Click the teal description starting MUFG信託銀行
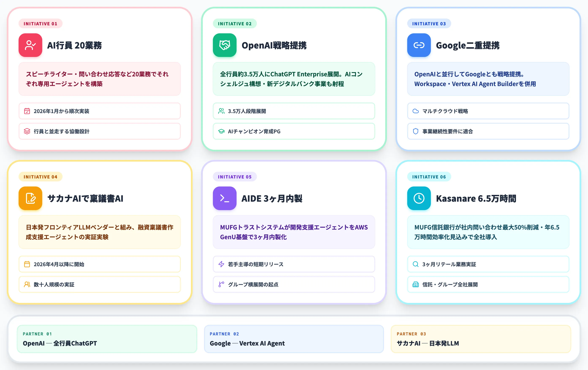The width and height of the screenshot is (588, 370). coord(488,232)
